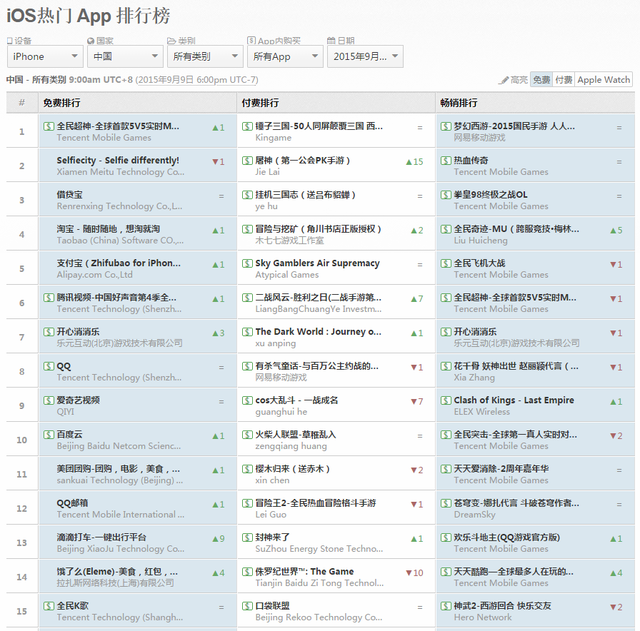Select the 免费 toggle button
The image size is (640, 631).
(541, 80)
